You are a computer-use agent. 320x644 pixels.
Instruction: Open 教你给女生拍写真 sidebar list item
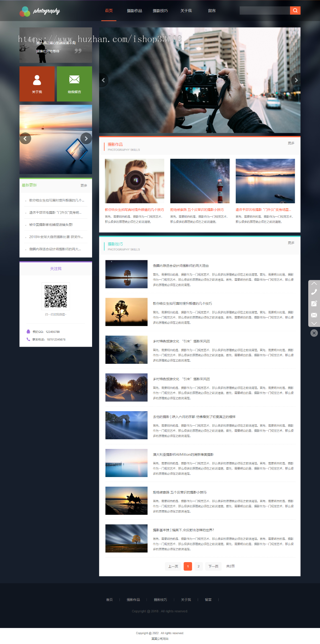pyautogui.click(x=57, y=200)
